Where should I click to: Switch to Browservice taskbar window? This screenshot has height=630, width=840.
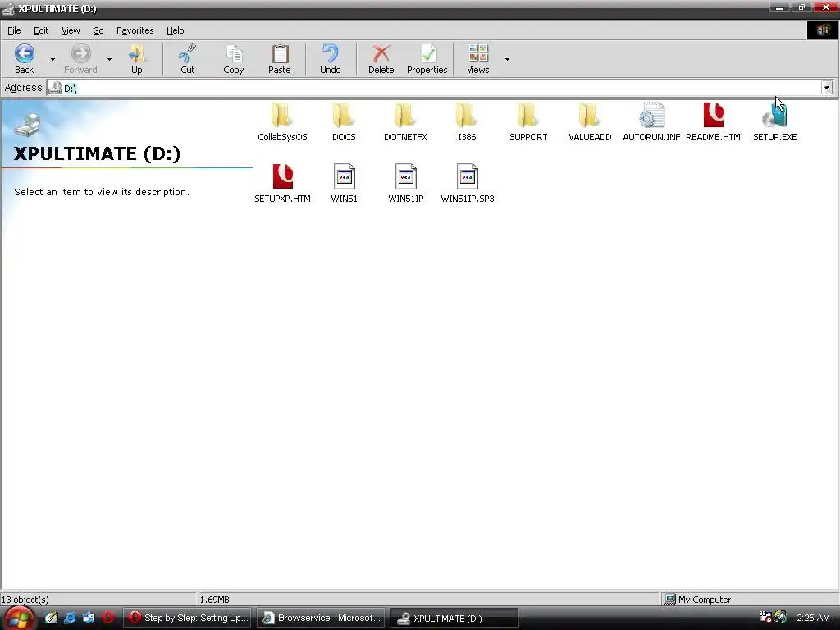click(x=321, y=618)
